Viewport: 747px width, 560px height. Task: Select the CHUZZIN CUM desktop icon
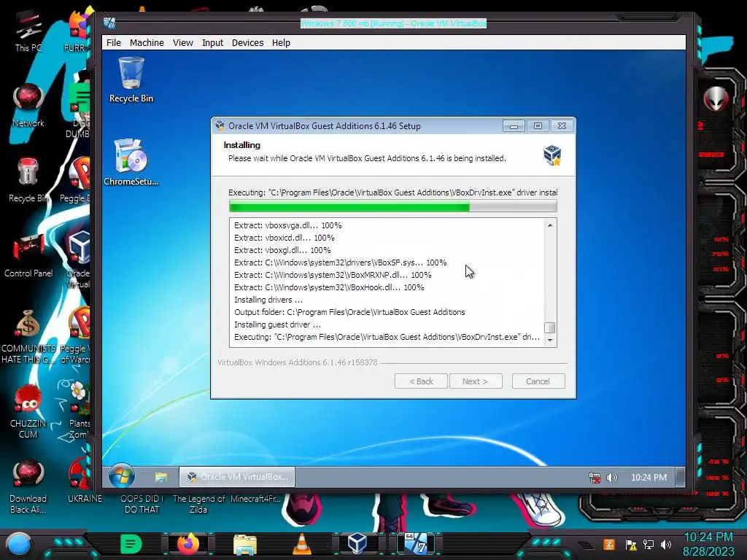28,411
